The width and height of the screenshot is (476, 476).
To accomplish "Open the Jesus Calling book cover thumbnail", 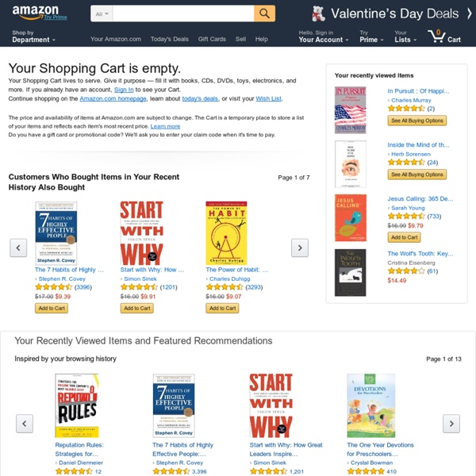I will pos(351,218).
